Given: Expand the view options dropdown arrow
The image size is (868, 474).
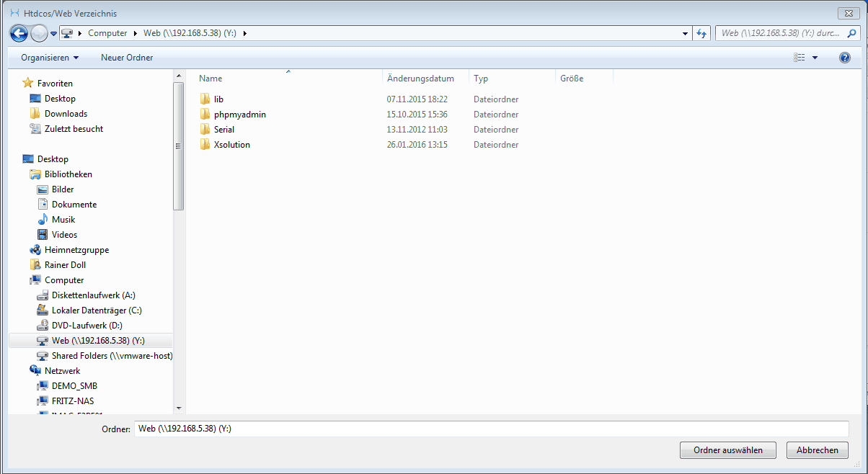Looking at the screenshot, I should coord(815,58).
